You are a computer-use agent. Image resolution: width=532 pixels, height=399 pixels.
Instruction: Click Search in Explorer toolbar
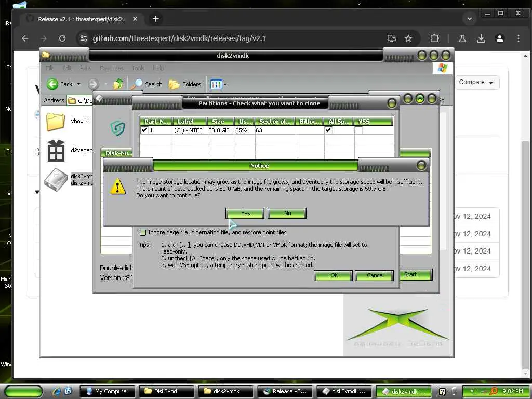pyautogui.click(x=147, y=84)
